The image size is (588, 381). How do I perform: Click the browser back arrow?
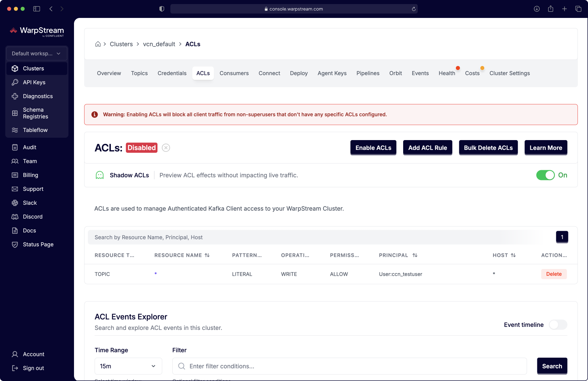point(51,9)
